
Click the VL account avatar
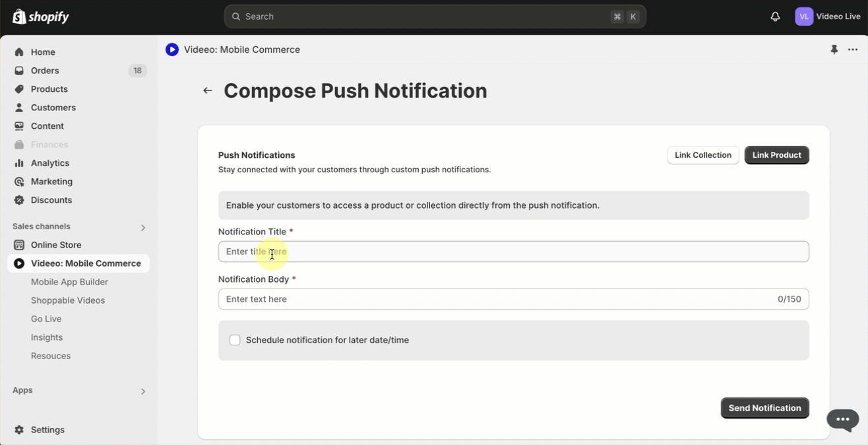[x=803, y=17]
